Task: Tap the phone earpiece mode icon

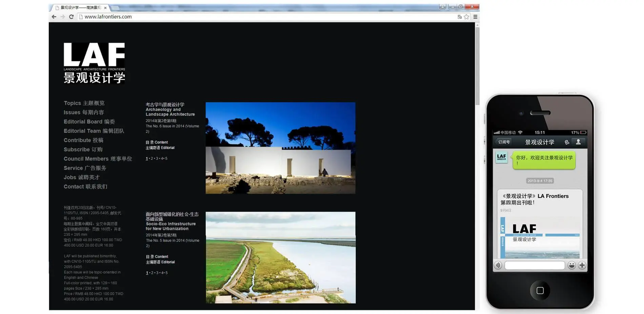Action: click(567, 142)
